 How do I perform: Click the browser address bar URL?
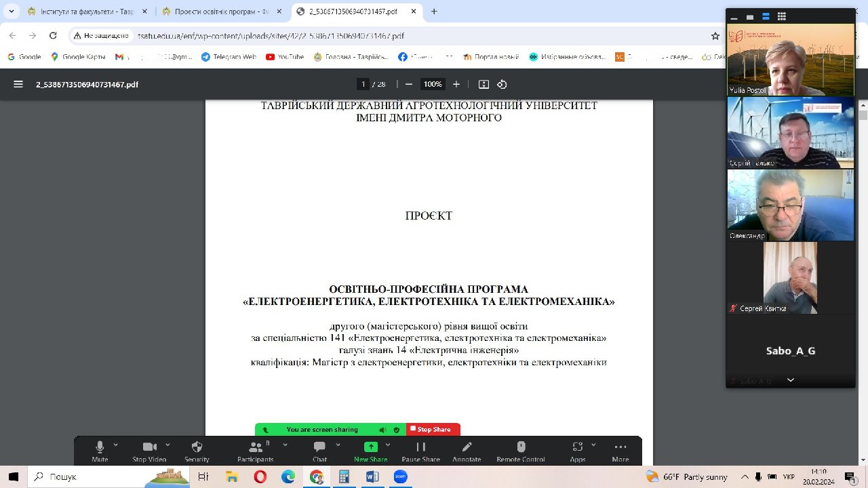(x=271, y=36)
